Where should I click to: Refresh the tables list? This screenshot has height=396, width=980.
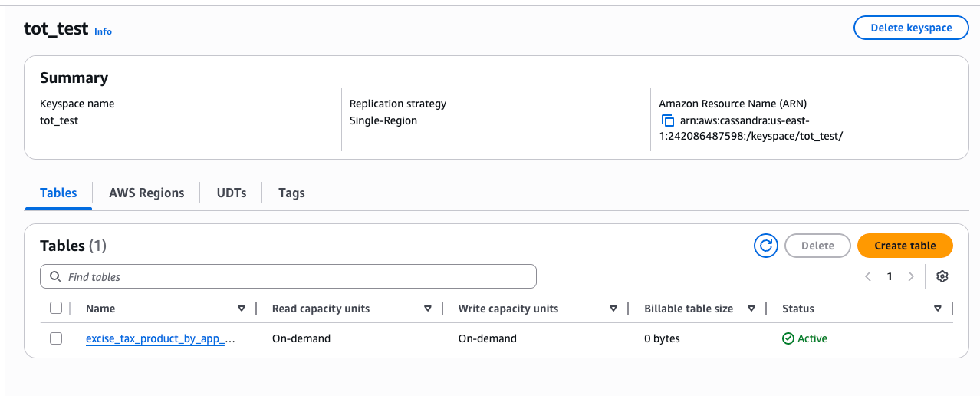(765, 246)
